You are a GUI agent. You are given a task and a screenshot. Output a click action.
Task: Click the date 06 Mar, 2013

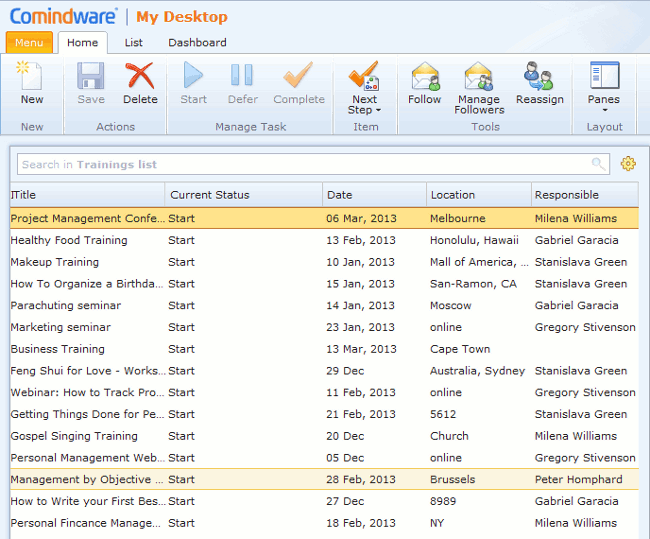[361, 219]
